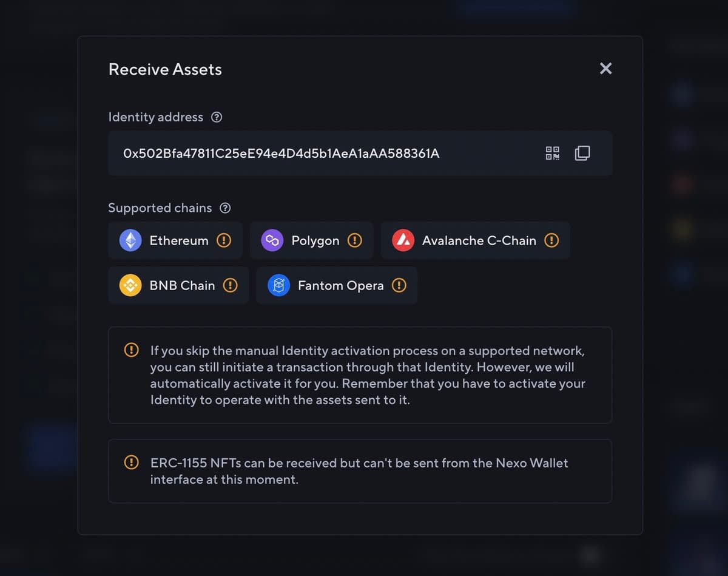Click the Avalanche C-Chain logo
This screenshot has width=728, height=576.
(403, 240)
